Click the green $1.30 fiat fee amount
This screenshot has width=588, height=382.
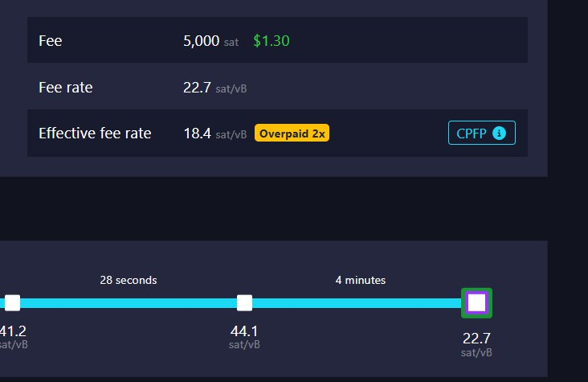click(272, 40)
